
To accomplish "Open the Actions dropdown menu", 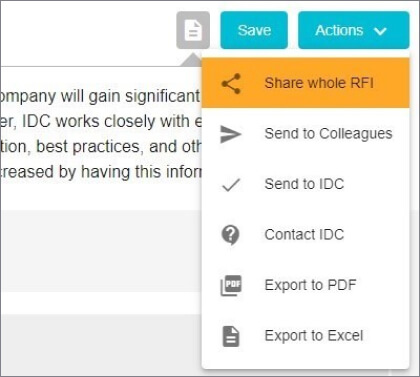I will click(x=354, y=30).
